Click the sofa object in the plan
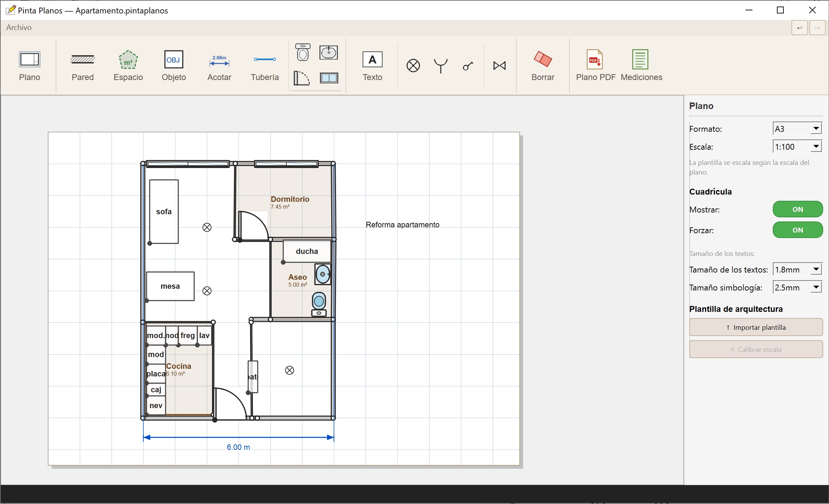 click(164, 211)
